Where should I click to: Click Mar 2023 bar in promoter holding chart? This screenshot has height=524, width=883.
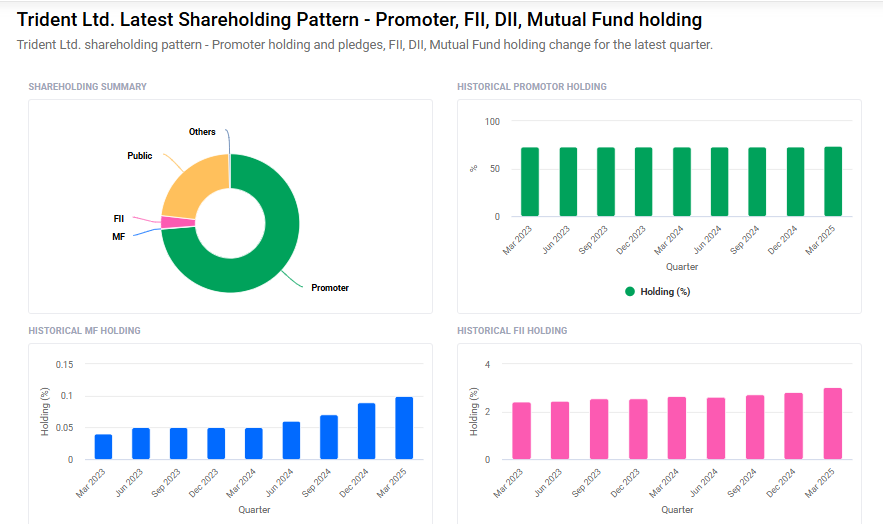[530, 182]
